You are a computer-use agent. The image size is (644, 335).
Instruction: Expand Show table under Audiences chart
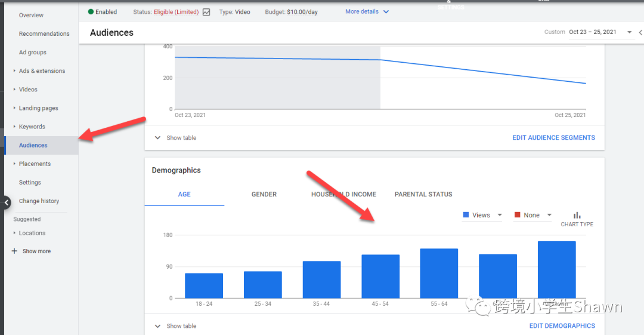pyautogui.click(x=175, y=138)
